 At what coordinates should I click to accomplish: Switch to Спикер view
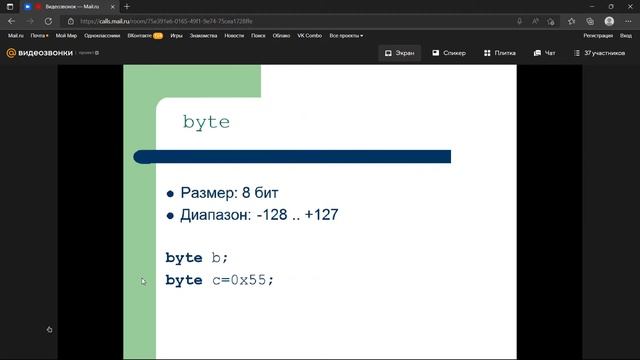[x=449, y=53]
